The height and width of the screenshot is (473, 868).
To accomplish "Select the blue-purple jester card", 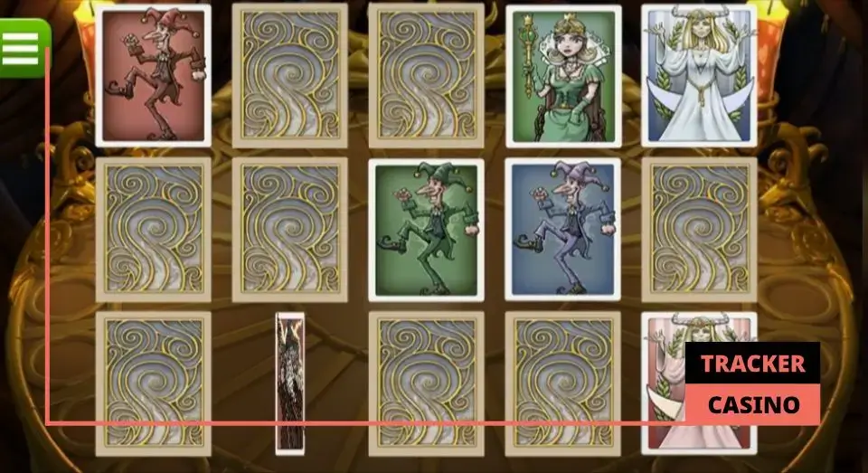I will (563, 230).
